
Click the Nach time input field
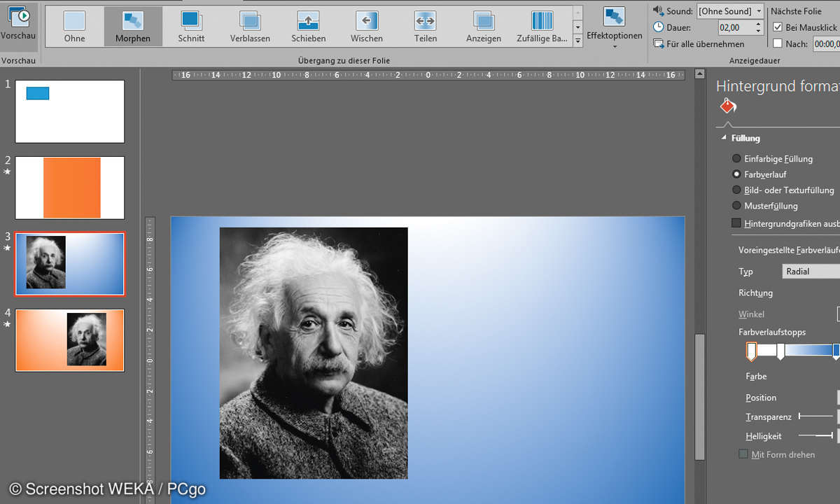pyautogui.click(x=826, y=44)
